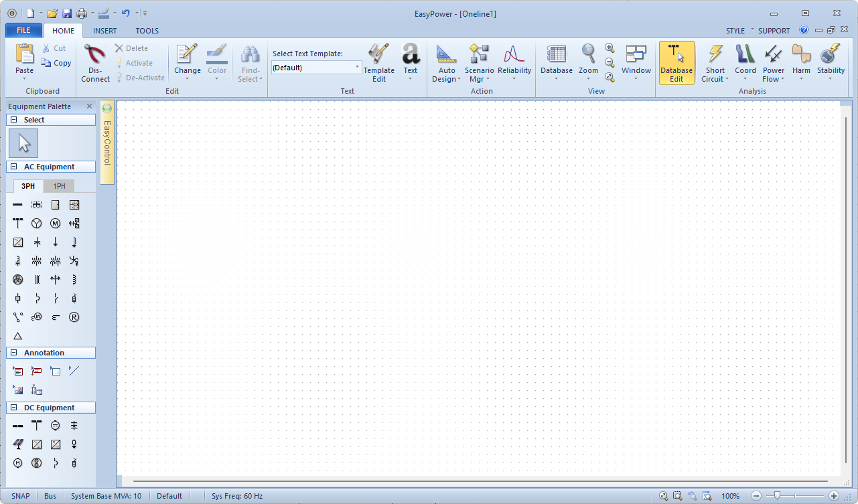Select the solar panel icon in DC Equipment
The image size is (858, 504).
pyautogui.click(x=18, y=444)
